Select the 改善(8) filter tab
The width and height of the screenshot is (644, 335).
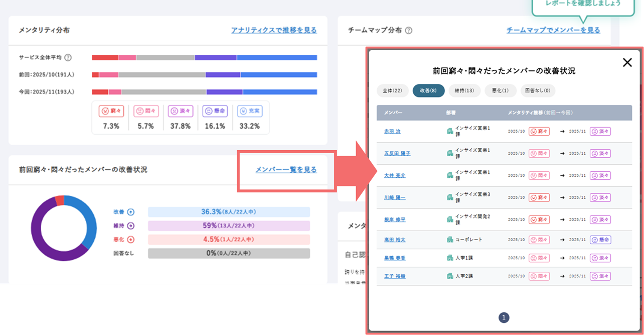click(429, 91)
